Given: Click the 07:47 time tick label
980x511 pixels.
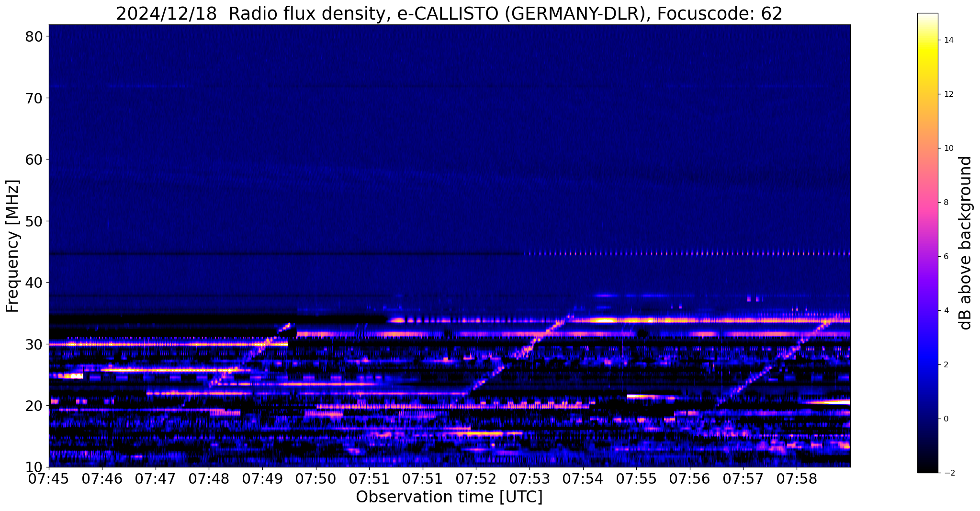Looking at the screenshot, I should pyautogui.click(x=156, y=479).
